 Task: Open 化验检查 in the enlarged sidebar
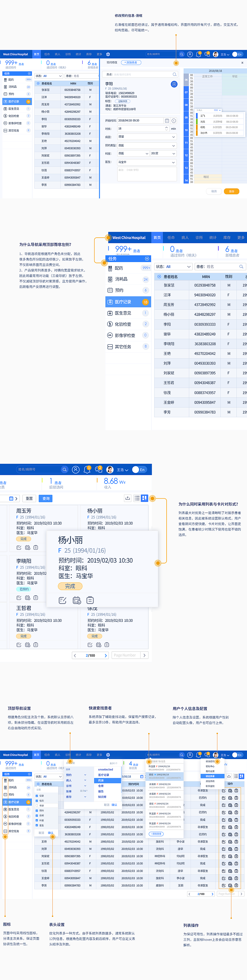click(x=128, y=324)
